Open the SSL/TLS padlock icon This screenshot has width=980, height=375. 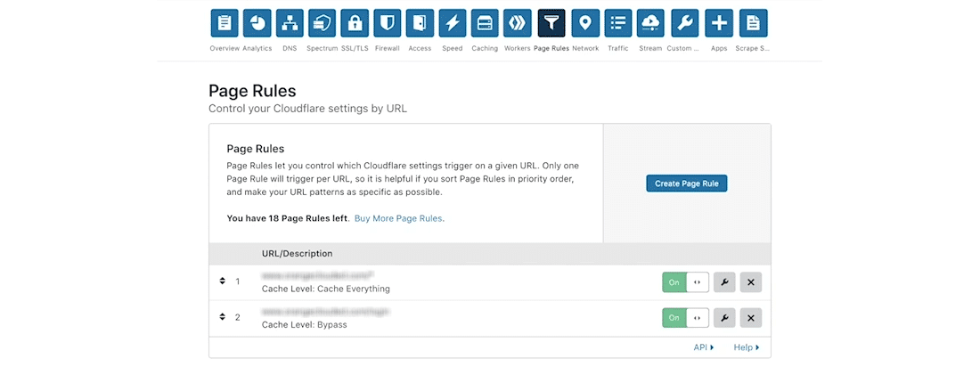355,23
